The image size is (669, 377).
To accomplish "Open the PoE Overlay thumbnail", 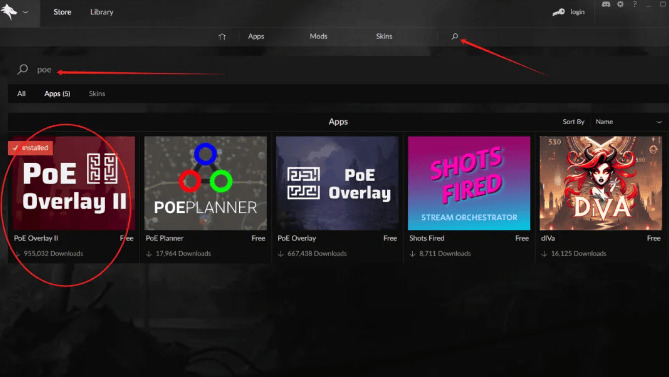I will [x=337, y=183].
